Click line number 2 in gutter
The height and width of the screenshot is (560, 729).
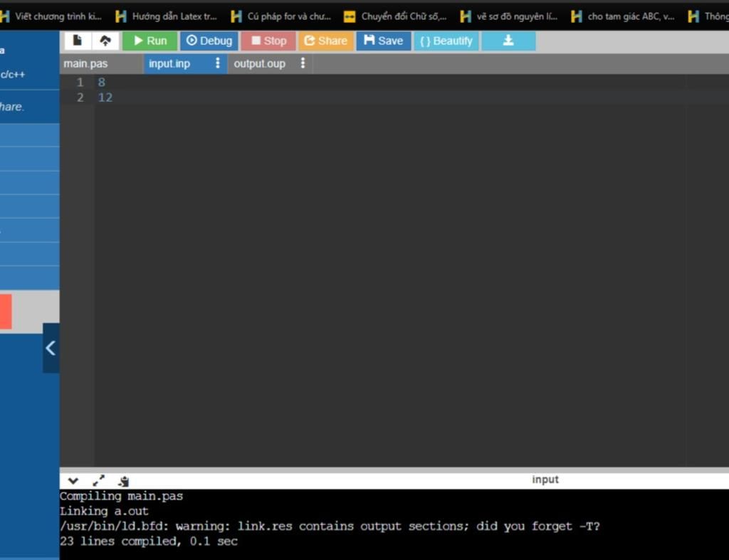pos(80,97)
